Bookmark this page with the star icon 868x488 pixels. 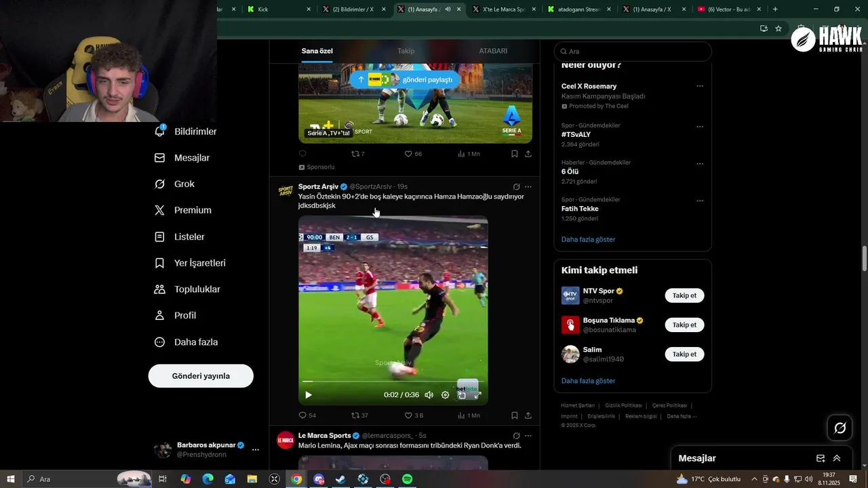[778, 28]
